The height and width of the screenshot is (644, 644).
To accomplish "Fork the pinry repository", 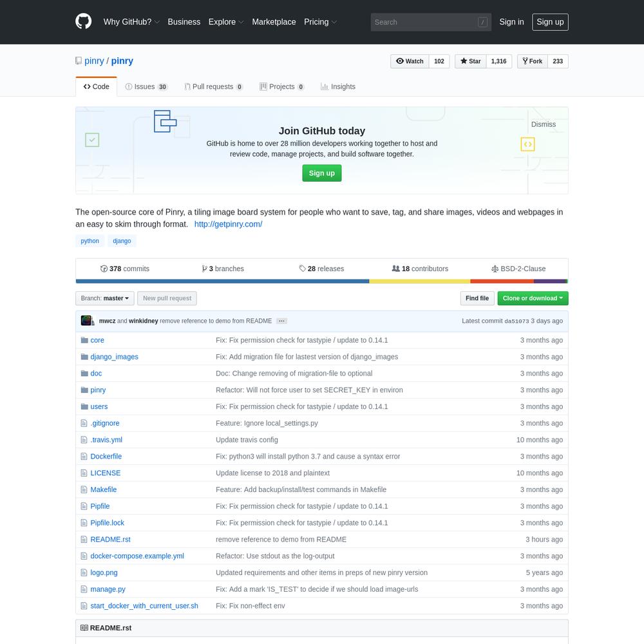I will pyautogui.click(x=533, y=61).
